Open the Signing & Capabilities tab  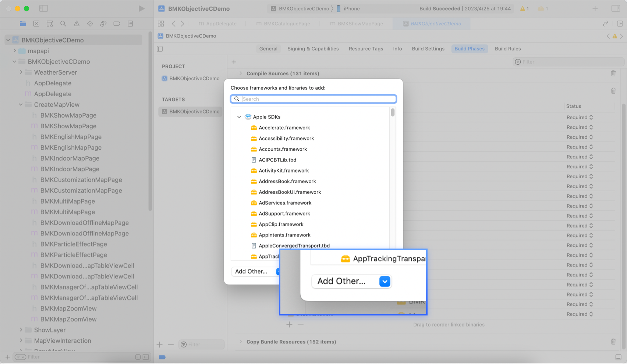313,49
